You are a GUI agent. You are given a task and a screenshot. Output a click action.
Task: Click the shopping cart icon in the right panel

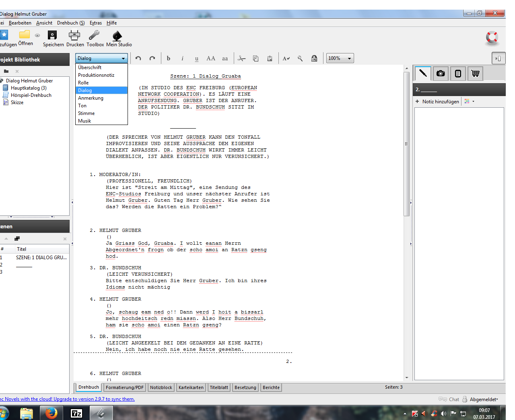point(476,74)
